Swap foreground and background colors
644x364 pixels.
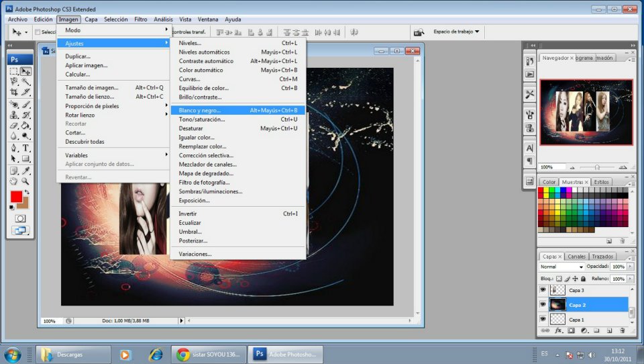(x=27, y=192)
